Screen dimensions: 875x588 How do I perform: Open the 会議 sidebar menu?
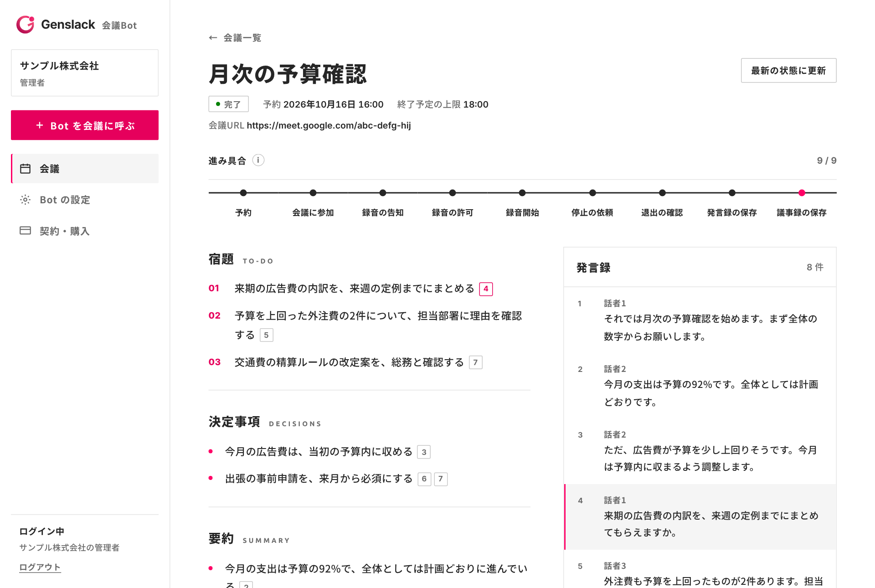85,169
